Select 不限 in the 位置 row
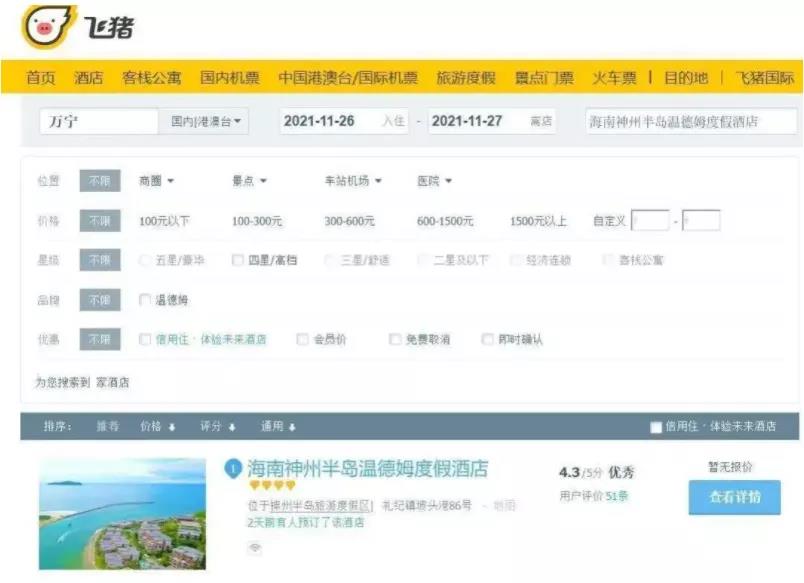 click(100, 180)
